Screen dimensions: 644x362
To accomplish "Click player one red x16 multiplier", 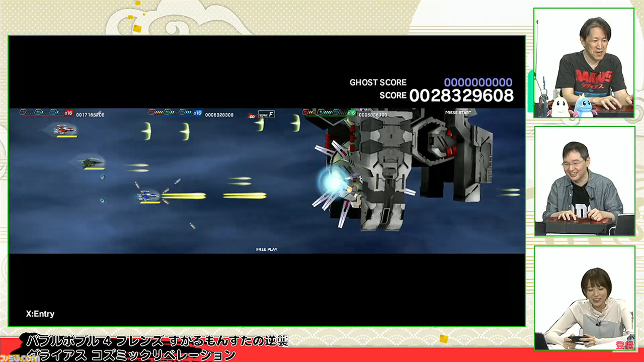I will (68, 113).
